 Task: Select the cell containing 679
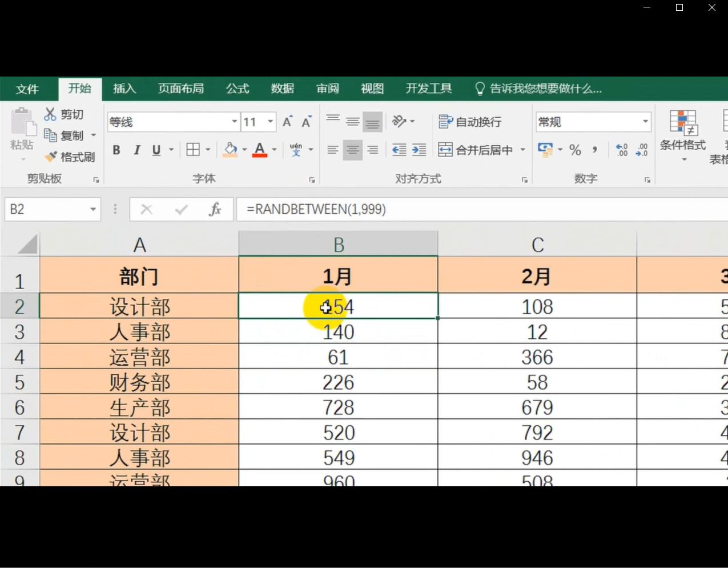click(x=537, y=407)
